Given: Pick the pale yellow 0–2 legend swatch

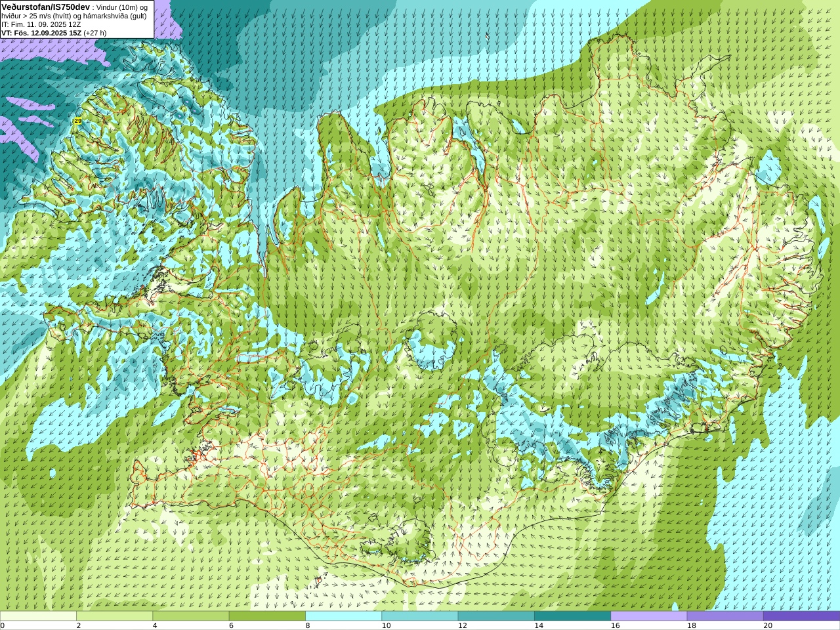Looking at the screenshot, I should click(38, 616).
